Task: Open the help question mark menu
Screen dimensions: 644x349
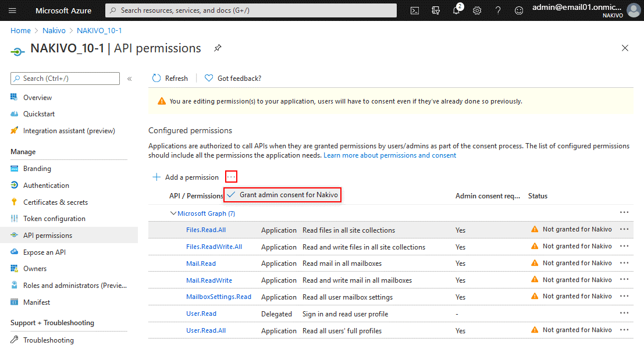Action: (x=498, y=10)
